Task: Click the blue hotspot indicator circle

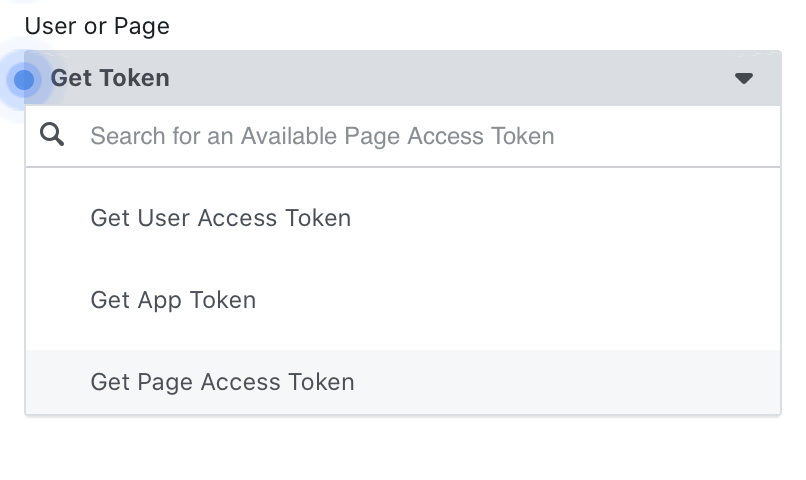Action: (x=24, y=80)
